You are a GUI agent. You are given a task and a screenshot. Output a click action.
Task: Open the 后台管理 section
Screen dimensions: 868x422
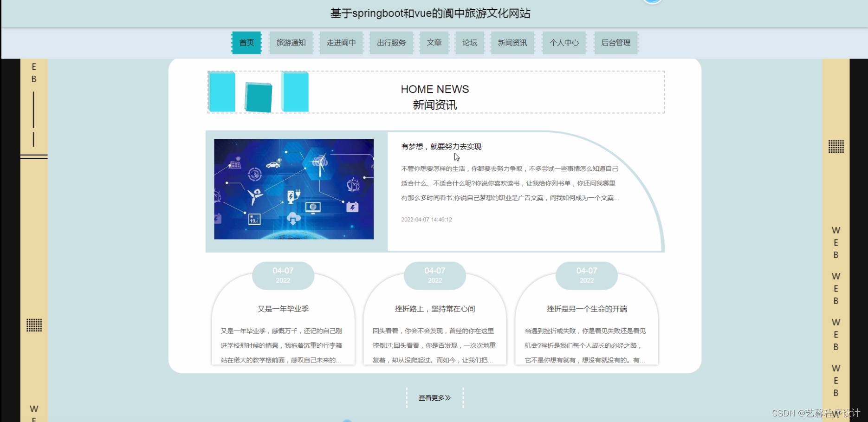pos(616,42)
